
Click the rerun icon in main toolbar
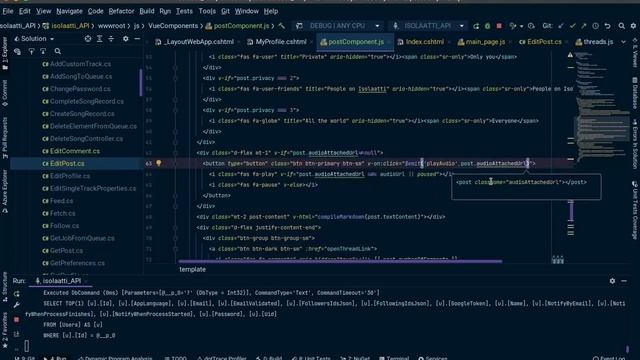point(476,26)
